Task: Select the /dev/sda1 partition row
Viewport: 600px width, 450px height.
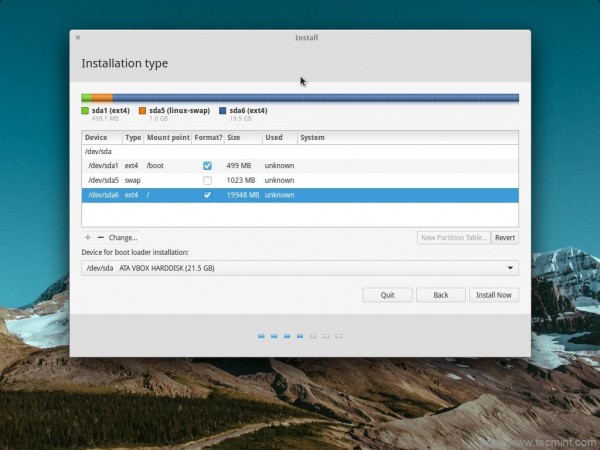Action: pos(300,166)
